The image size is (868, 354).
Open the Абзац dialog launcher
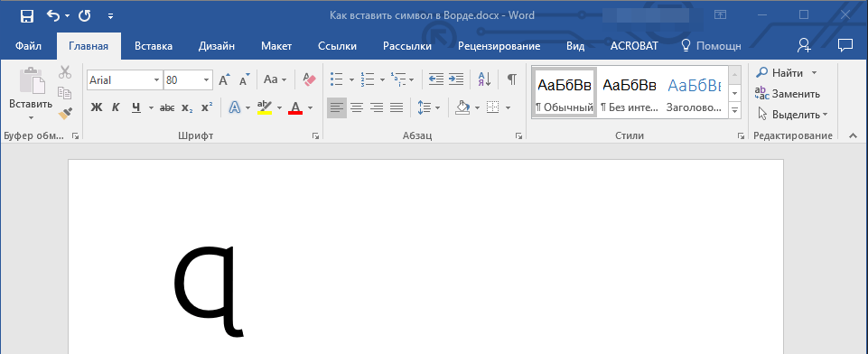pyautogui.click(x=519, y=135)
